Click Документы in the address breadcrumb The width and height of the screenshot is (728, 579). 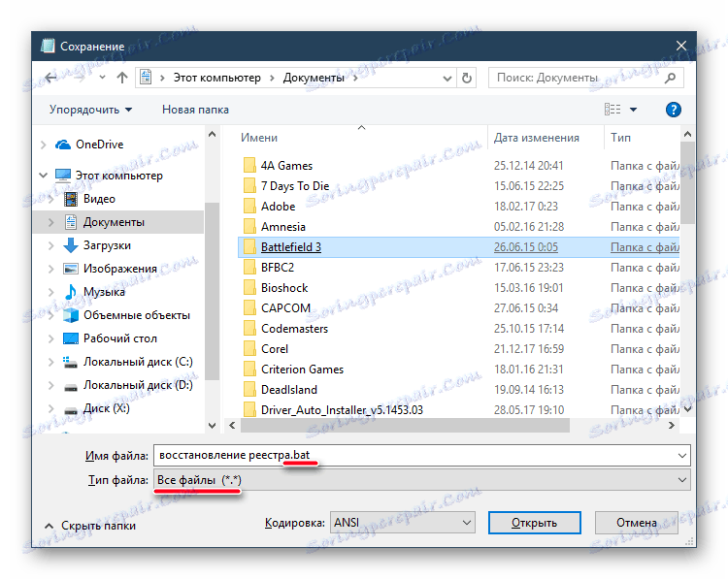[x=314, y=78]
